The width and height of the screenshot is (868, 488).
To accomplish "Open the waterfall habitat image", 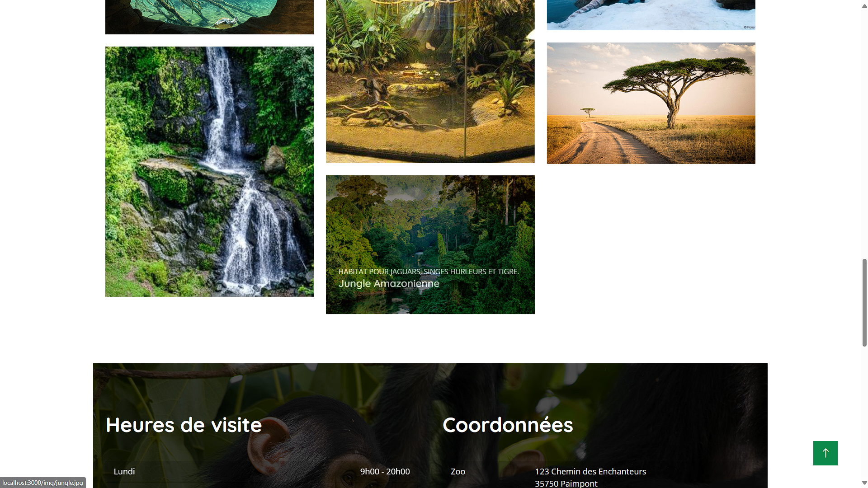I will [209, 172].
